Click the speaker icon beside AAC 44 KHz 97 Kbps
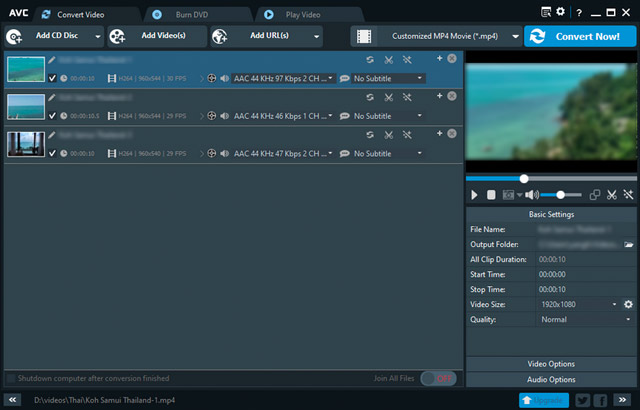The width and height of the screenshot is (640, 410). click(x=224, y=78)
